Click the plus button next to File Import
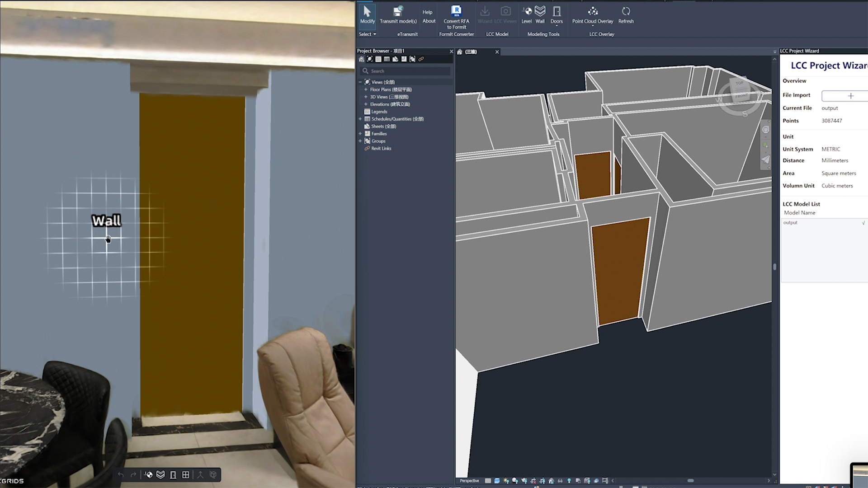This screenshot has height=488, width=868. pyautogui.click(x=851, y=96)
